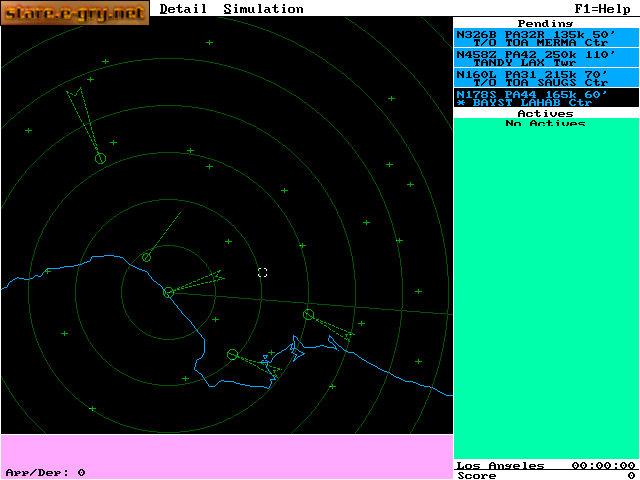Click the No Actives message

pyautogui.click(x=545, y=123)
